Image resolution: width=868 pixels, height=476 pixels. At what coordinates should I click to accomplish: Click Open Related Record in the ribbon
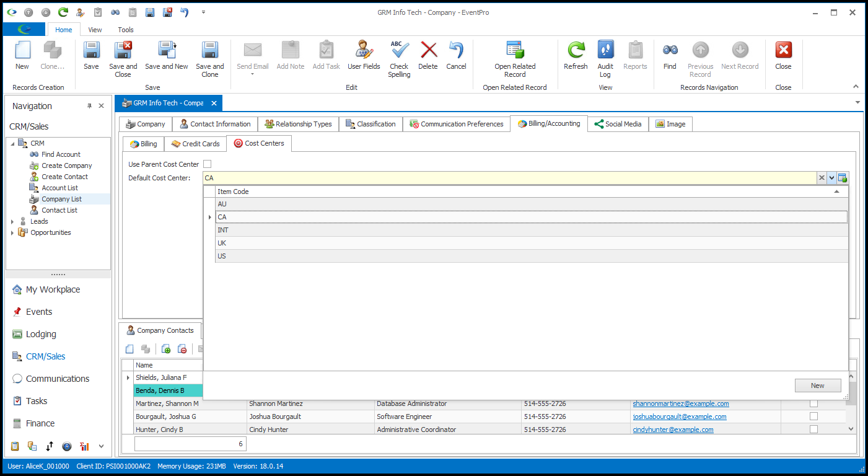click(x=515, y=59)
